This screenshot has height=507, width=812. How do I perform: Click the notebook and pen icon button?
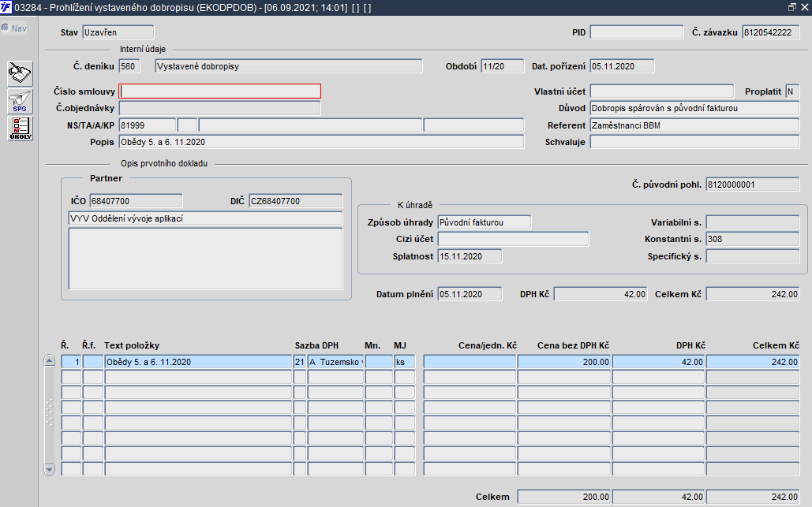click(x=20, y=73)
